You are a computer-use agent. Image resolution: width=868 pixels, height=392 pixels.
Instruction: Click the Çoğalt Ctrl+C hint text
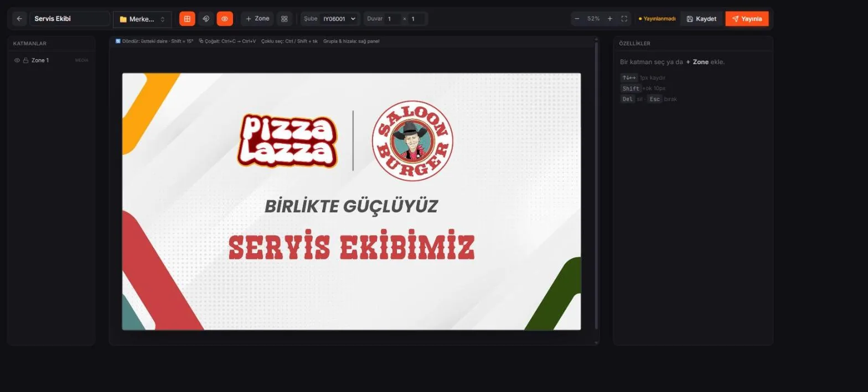click(228, 41)
